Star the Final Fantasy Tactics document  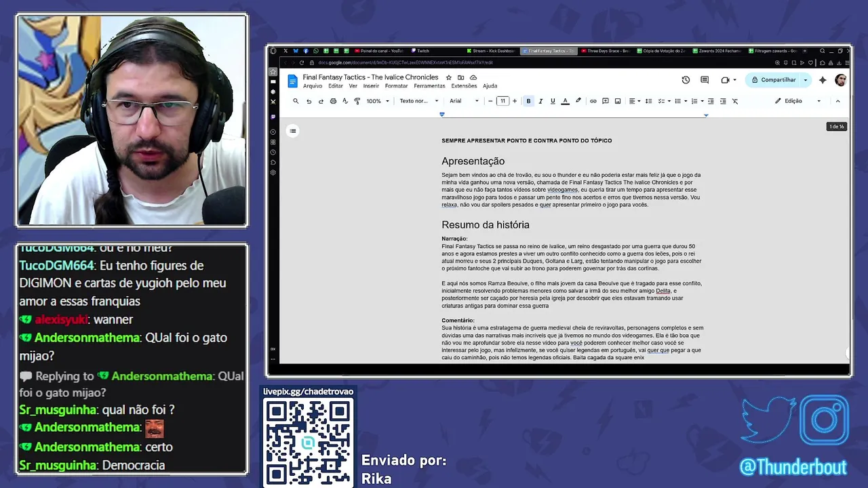(x=448, y=77)
